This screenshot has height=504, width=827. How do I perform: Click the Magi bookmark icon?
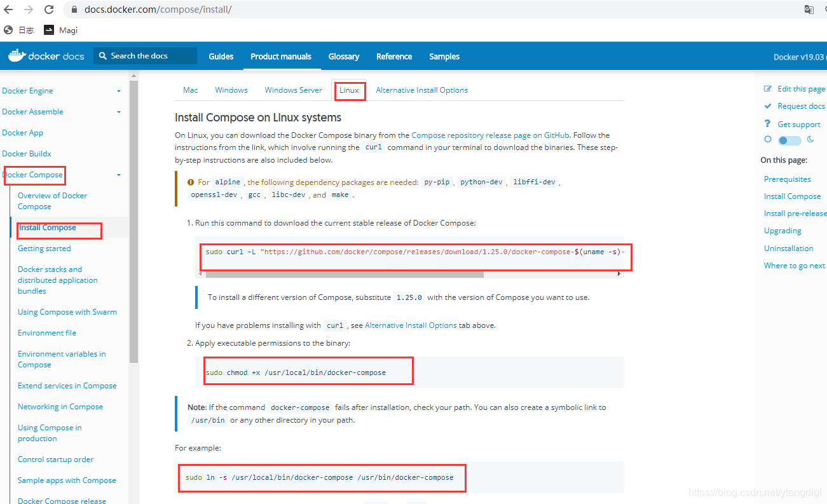point(49,30)
